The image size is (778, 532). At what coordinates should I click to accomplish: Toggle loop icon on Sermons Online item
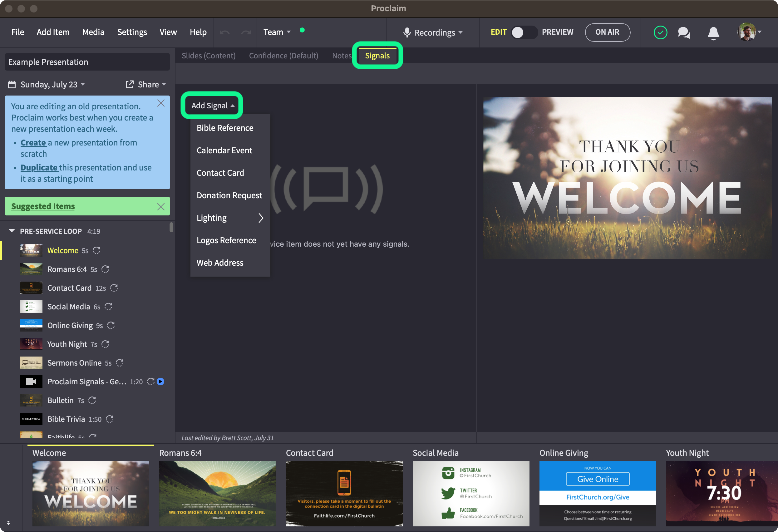click(120, 363)
